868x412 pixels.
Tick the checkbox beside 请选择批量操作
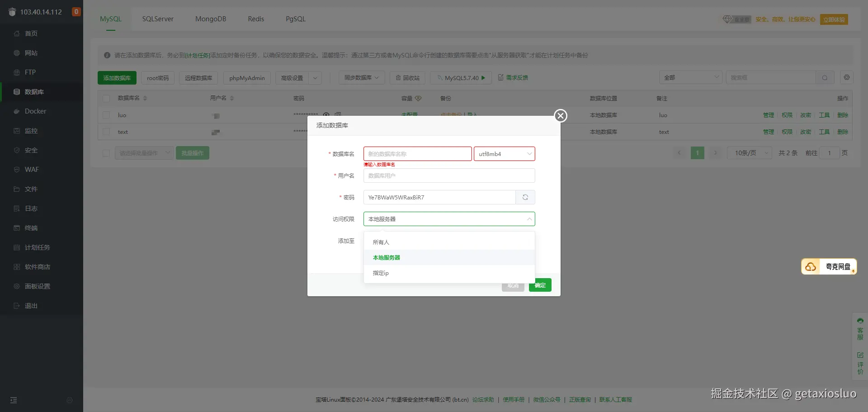click(106, 153)
